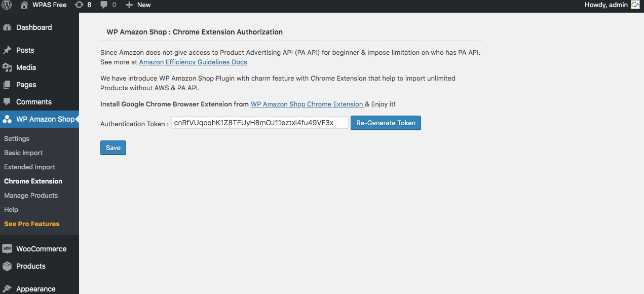Click the Pages icon in sidebar
Viewport: 644px width, 294px height.
[7, 85]
